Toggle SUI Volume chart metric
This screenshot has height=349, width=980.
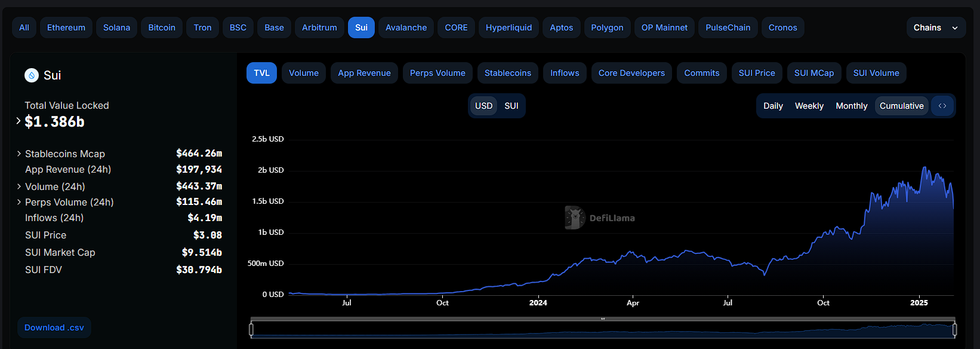(876, 73)
